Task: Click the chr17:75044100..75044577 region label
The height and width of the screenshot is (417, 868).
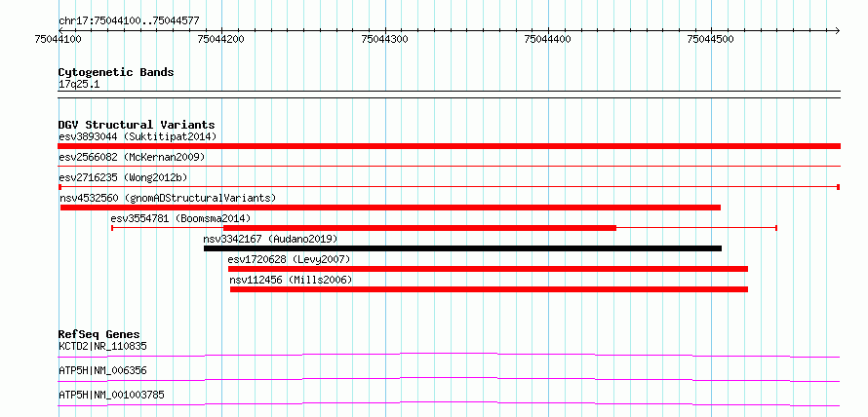Action: [129, 21]
